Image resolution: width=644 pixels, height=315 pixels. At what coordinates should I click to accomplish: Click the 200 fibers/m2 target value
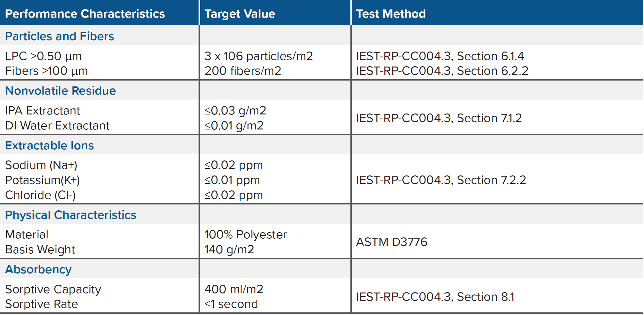coord(243,71)
